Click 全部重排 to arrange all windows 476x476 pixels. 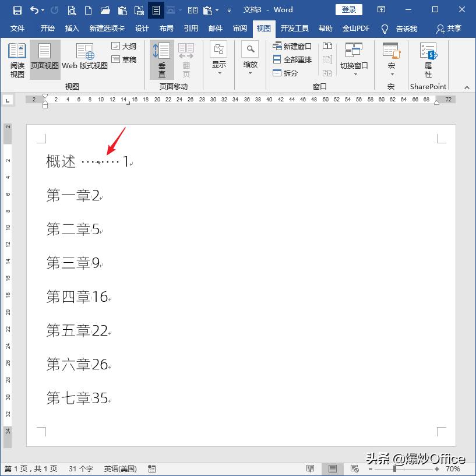294,59
